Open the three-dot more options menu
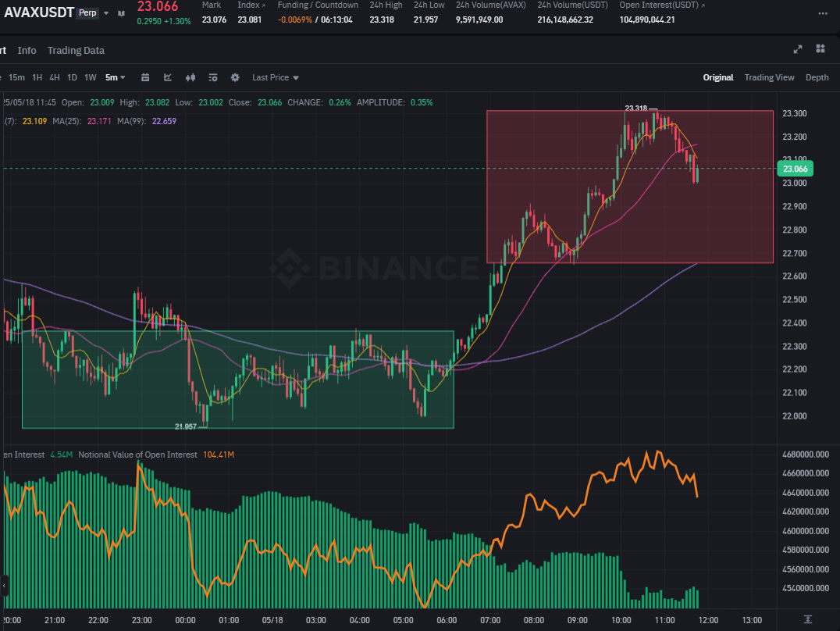 [823, 13]
